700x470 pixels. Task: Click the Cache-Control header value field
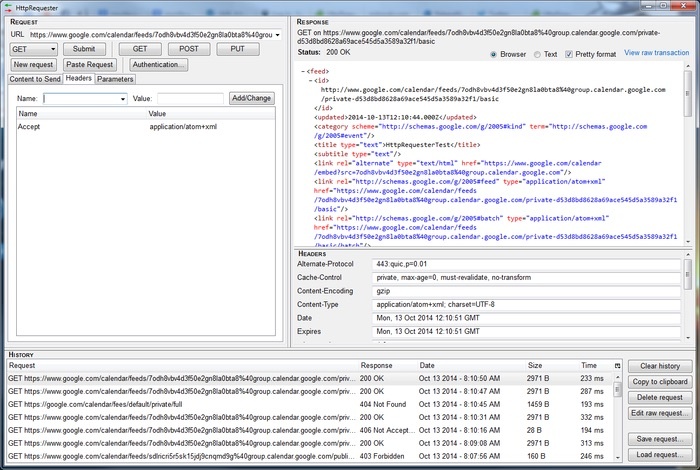(x=526, y=278)
